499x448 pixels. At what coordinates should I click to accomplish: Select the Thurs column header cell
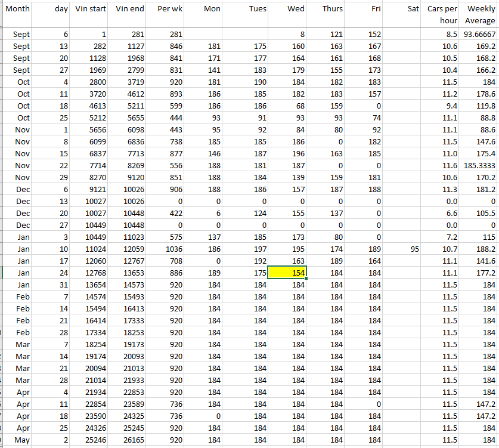pos(326,10)
